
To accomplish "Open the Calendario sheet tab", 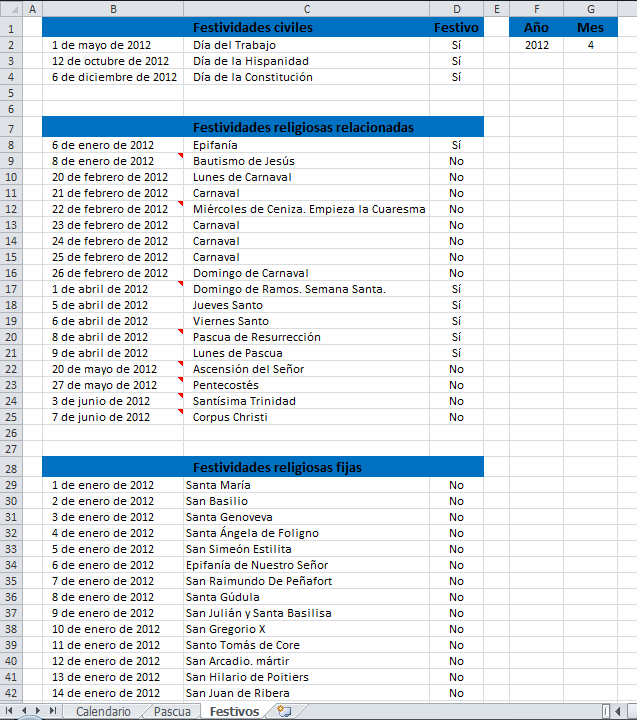I will tap(103, 711).
